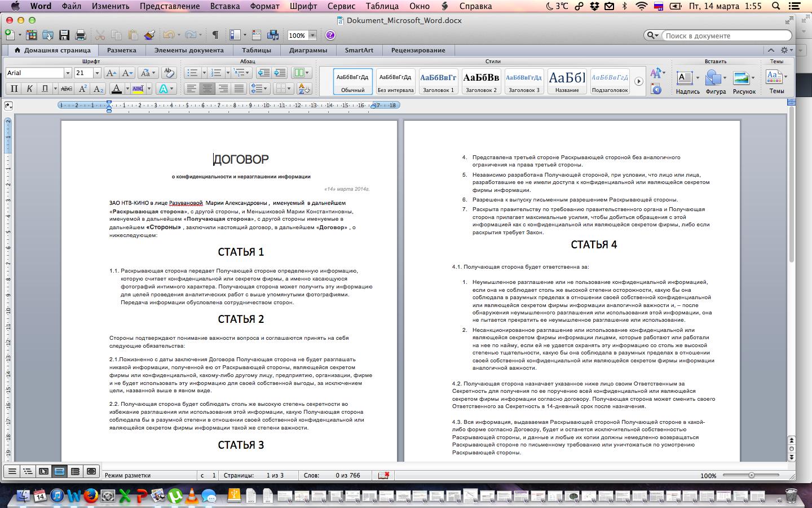
Task: Align text right
Action: [224, 89]
